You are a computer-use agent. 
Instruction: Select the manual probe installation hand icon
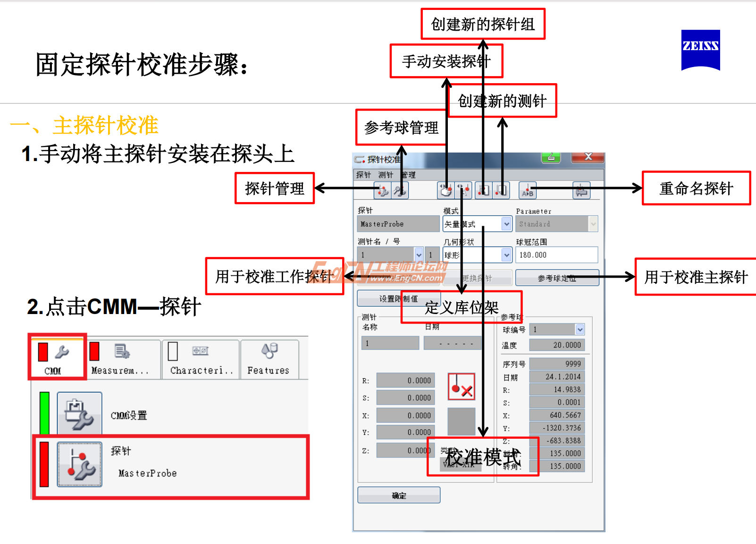pyautogui.click(x=445, y=191)
